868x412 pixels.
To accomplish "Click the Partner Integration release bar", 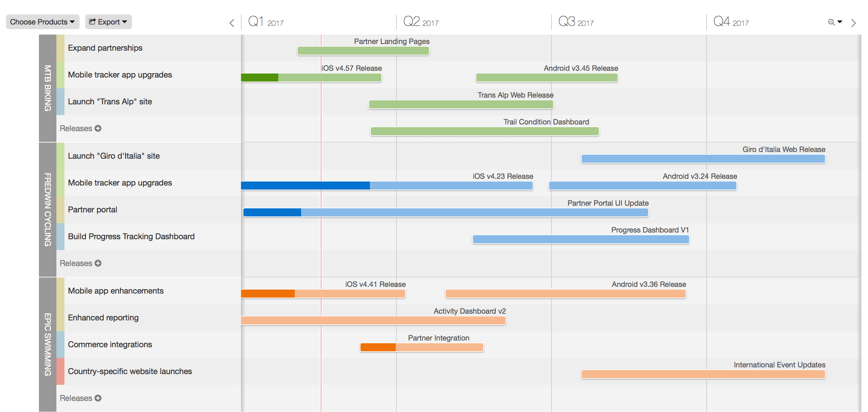I will pyautogui.click(x=422, y=347).
